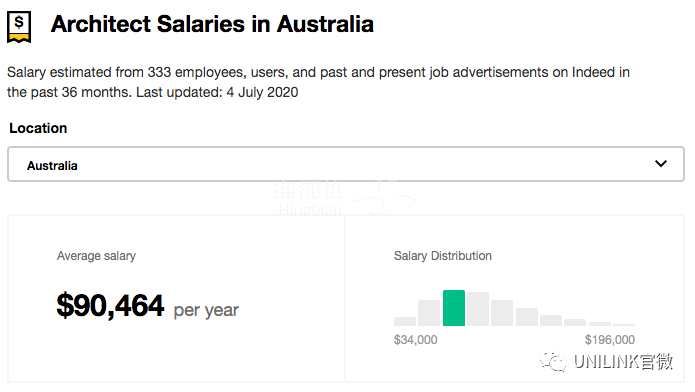Click the 'per year' text
The image size is (695, 392).
[206, 310]
